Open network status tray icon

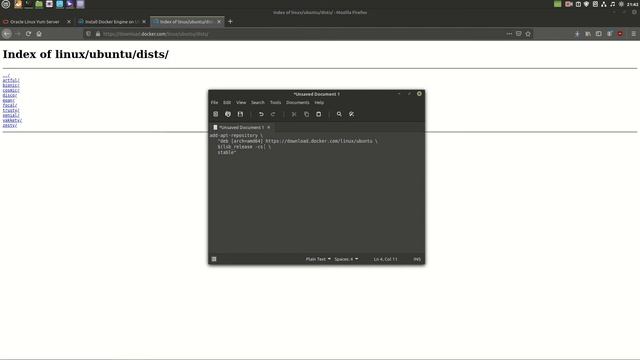click(x=604, y=4)
